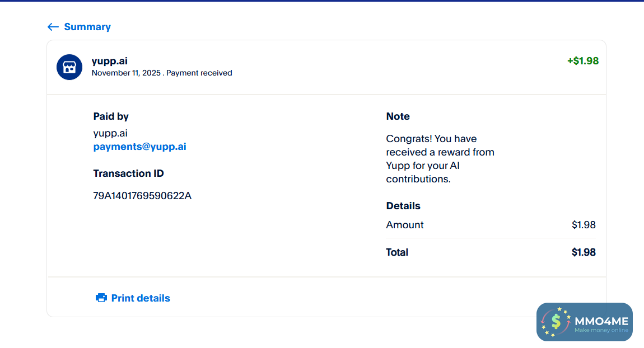Click the printer icon
644x348 pixels.
tap(101, 298)
